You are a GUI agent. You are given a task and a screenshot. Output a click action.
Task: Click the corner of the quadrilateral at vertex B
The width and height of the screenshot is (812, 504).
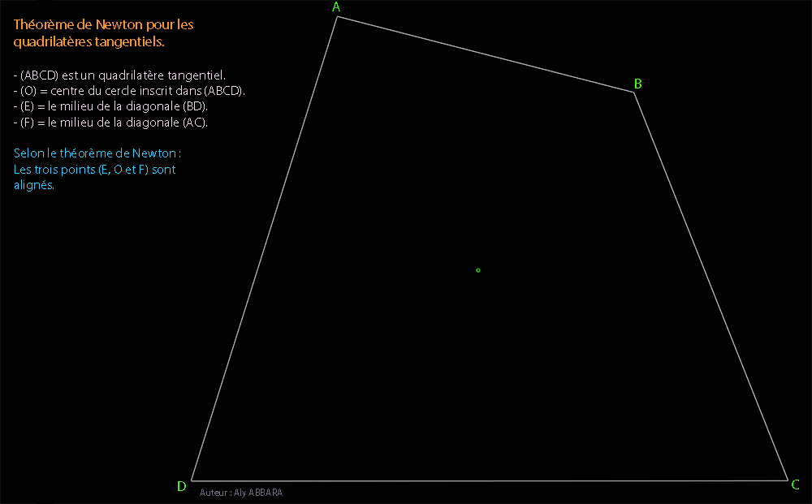pos(633,92)
